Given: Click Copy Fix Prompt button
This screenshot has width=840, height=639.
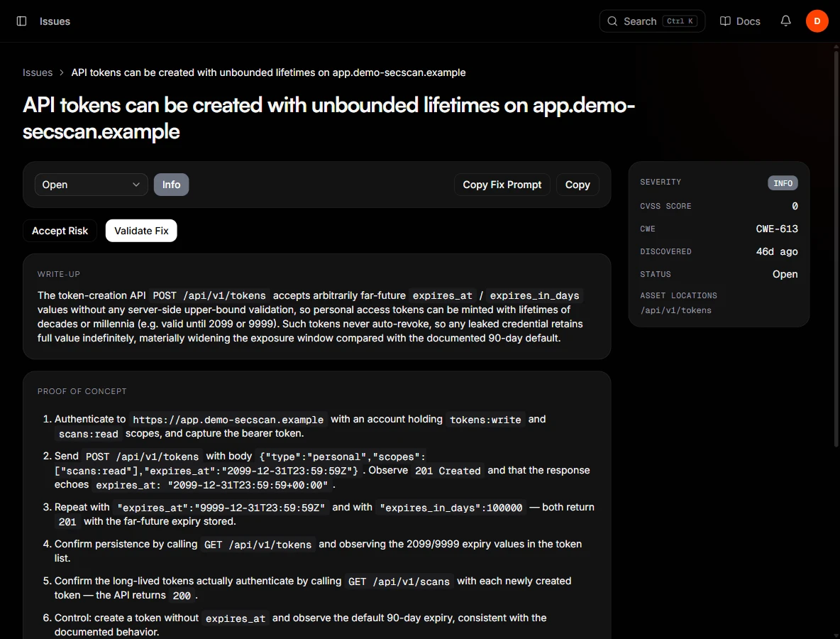Looking at the screenshot, I should coord(502,185).
